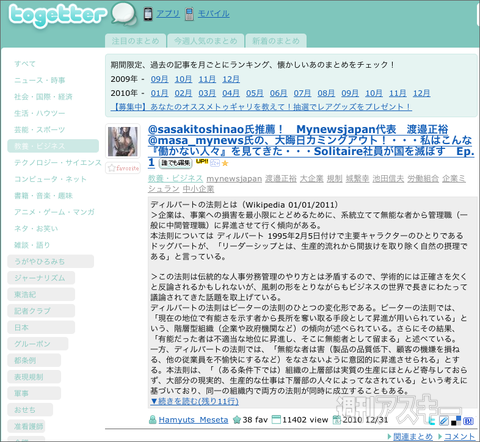
Task: Select ニュース・時事 category
Action: [40, 80]
